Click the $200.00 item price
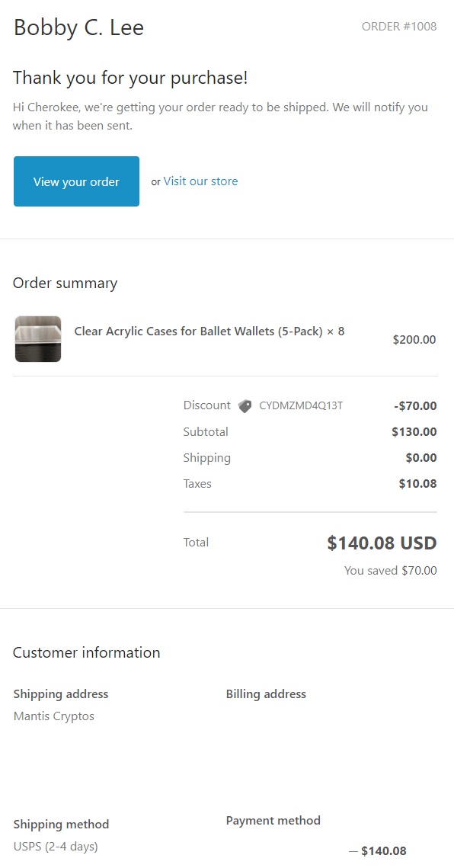 (x=414, y=339)
